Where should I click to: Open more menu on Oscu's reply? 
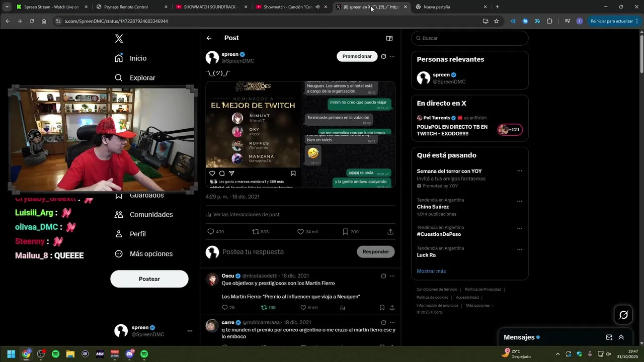coord(392,276)
